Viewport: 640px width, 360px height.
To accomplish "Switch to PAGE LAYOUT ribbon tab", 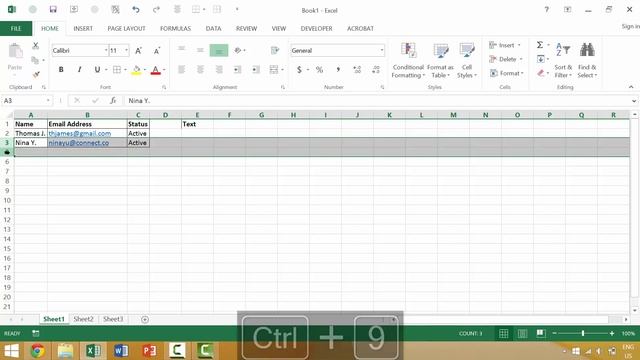I will (126, 28).
